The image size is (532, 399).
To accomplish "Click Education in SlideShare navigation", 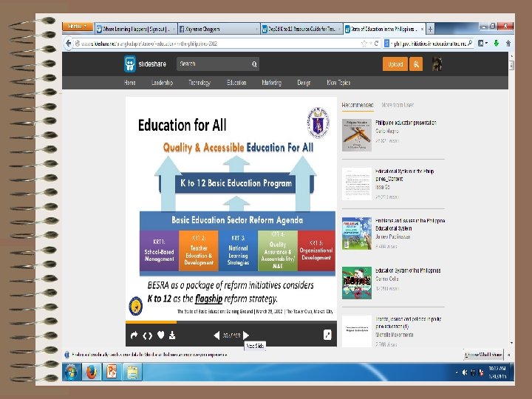I will pyautogui.click(x=236, y=83).
